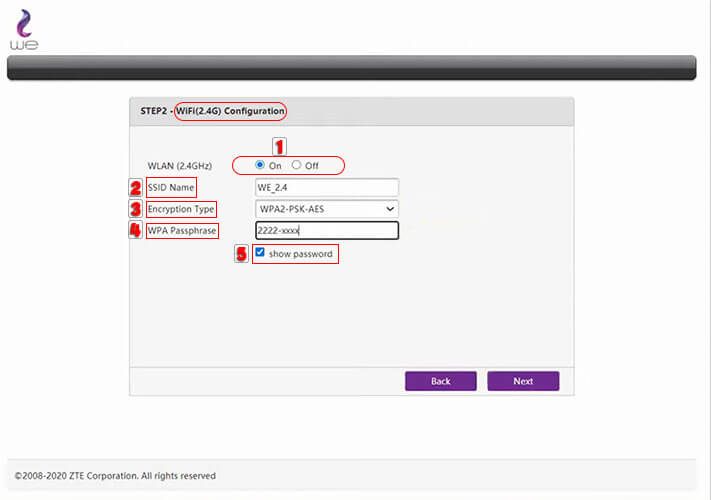Click the show password label text
711x500 pixels.
pos(300,254)
